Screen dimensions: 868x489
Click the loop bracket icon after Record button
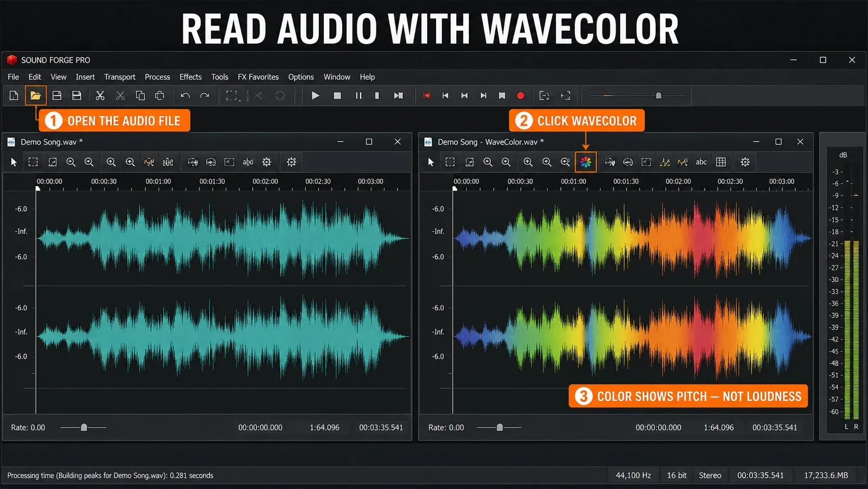pos(544,96)
